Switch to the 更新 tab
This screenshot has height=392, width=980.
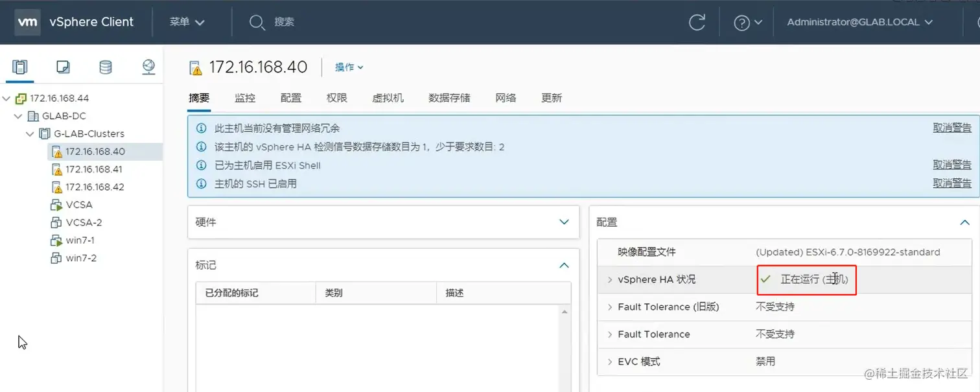tap(552, 98)
